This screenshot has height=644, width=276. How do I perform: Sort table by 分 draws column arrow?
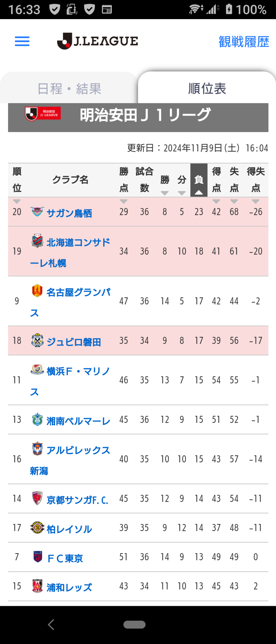[x=182, y=193]
